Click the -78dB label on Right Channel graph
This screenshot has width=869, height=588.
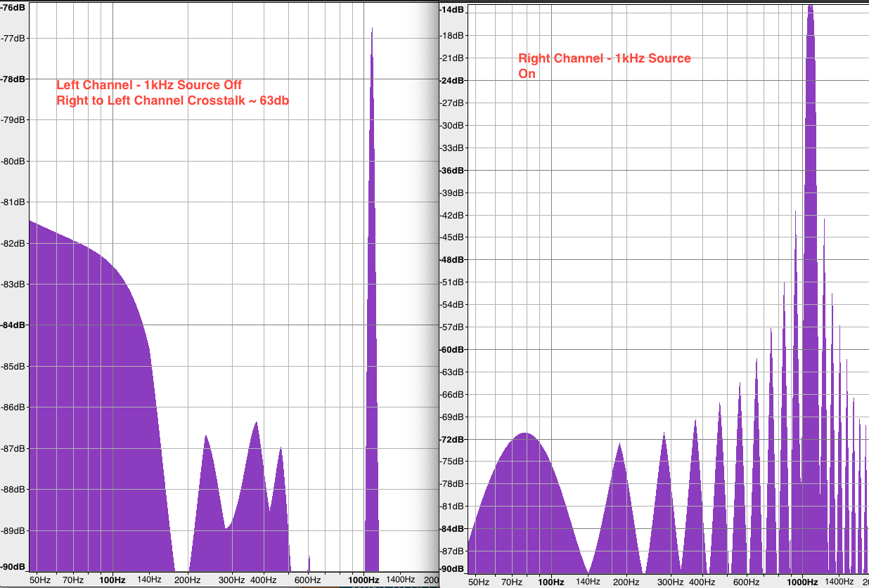[451, 483]
